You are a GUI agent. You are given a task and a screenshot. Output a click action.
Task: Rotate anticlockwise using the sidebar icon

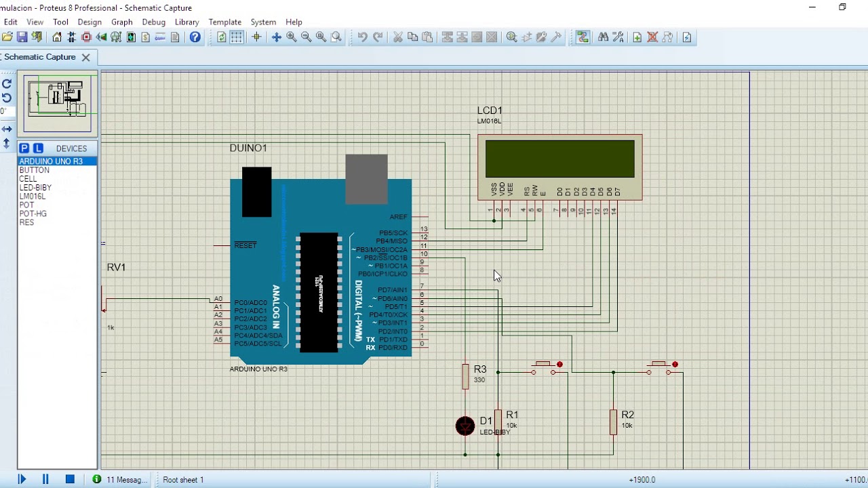coord(7,98)
